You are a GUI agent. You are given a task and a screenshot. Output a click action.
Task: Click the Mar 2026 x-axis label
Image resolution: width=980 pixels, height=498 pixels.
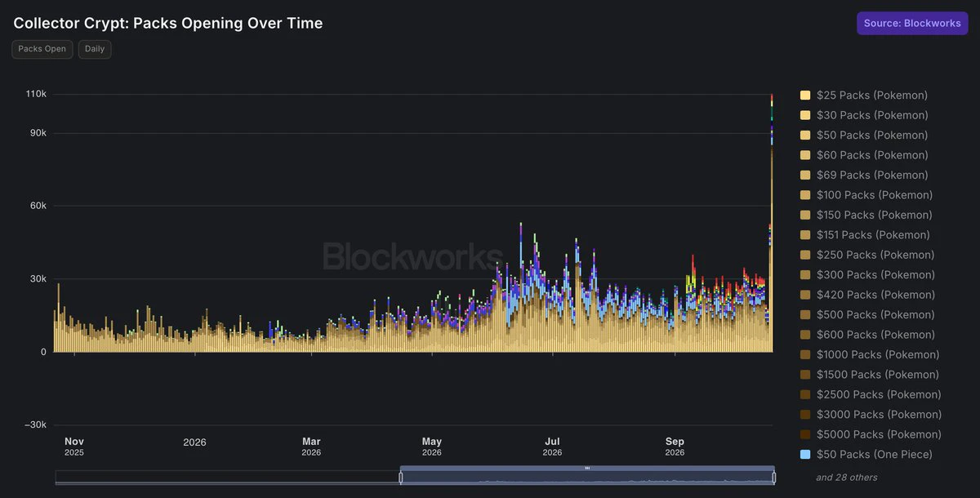[311, 446]
